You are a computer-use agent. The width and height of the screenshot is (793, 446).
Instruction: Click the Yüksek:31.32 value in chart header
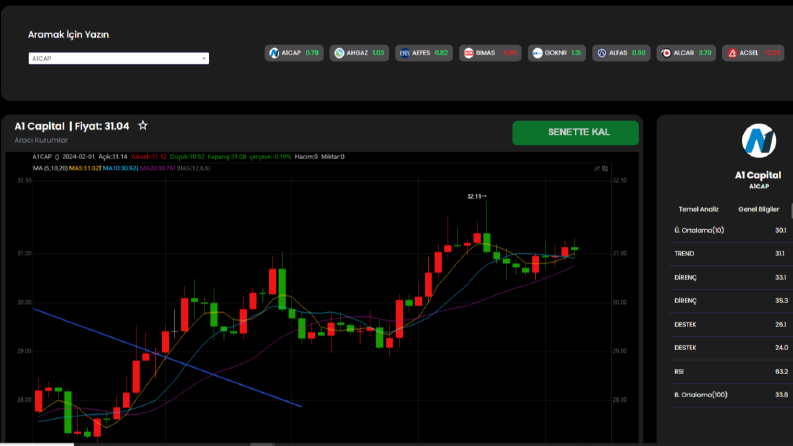pos(148,157)
